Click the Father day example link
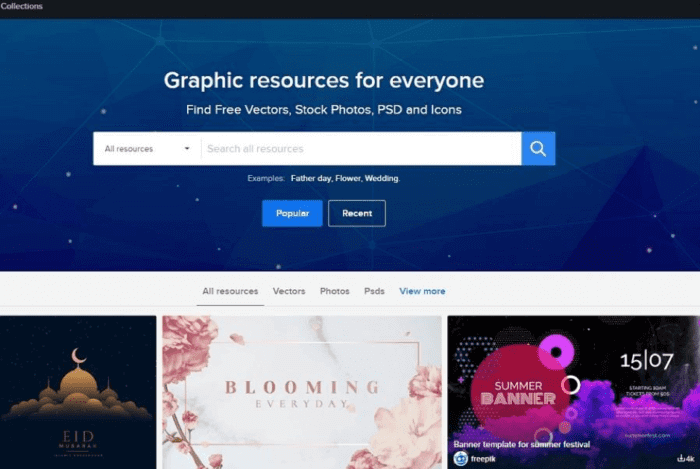The image size is (700, 469). point(310,178)
